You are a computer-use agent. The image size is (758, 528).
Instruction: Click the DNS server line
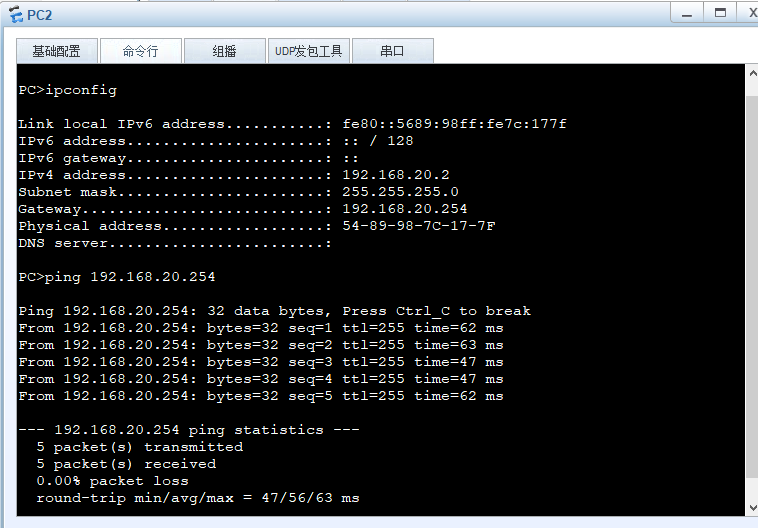pos(175,243)
